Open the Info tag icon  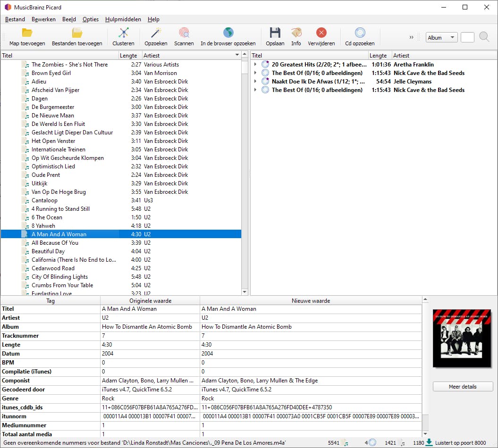(296, 33)
